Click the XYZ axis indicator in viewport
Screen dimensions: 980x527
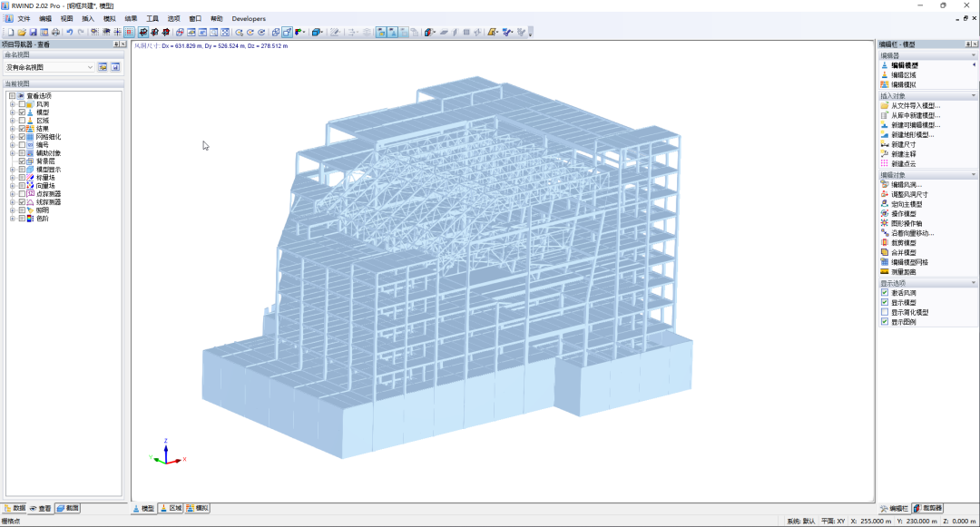point(168,452)
